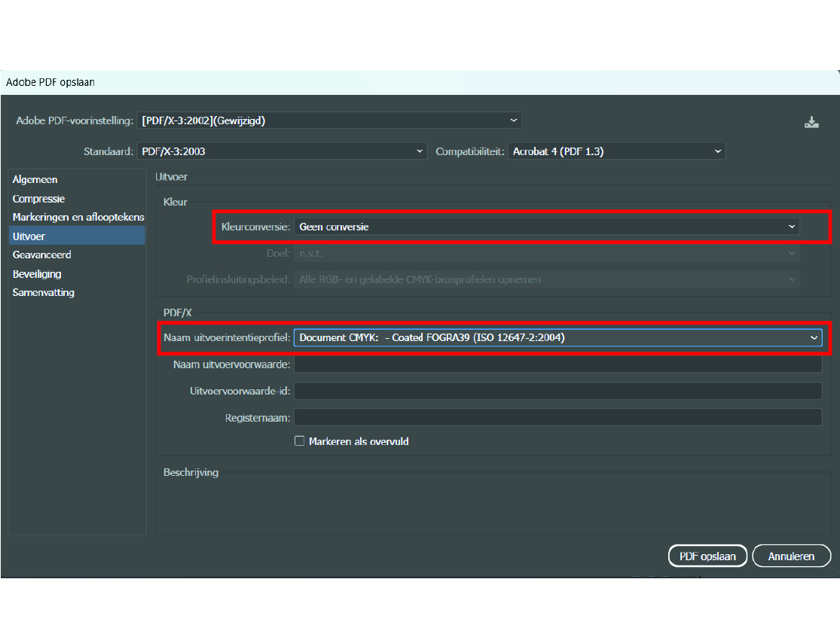Click inside the Registernaam field
This screenshot has width=840, height=634.
point(557,417)
